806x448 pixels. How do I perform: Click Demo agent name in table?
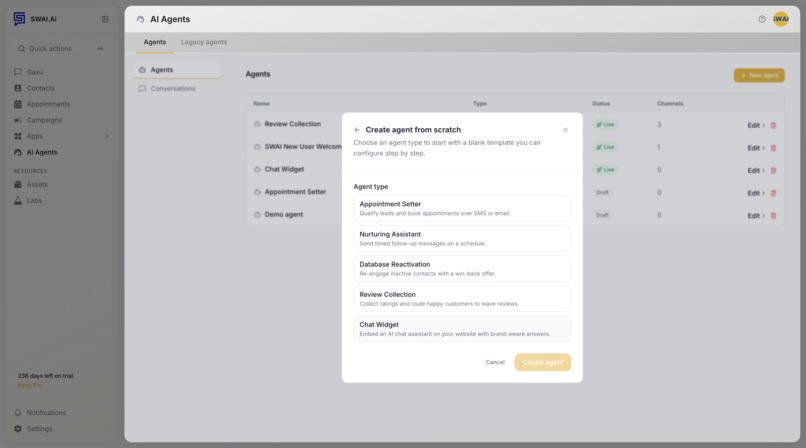click(284, 214)
